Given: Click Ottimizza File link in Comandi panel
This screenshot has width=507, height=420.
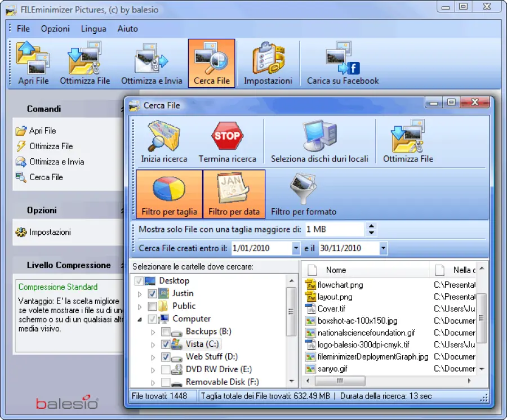Looking at the screenshot, I should [51, 146].
